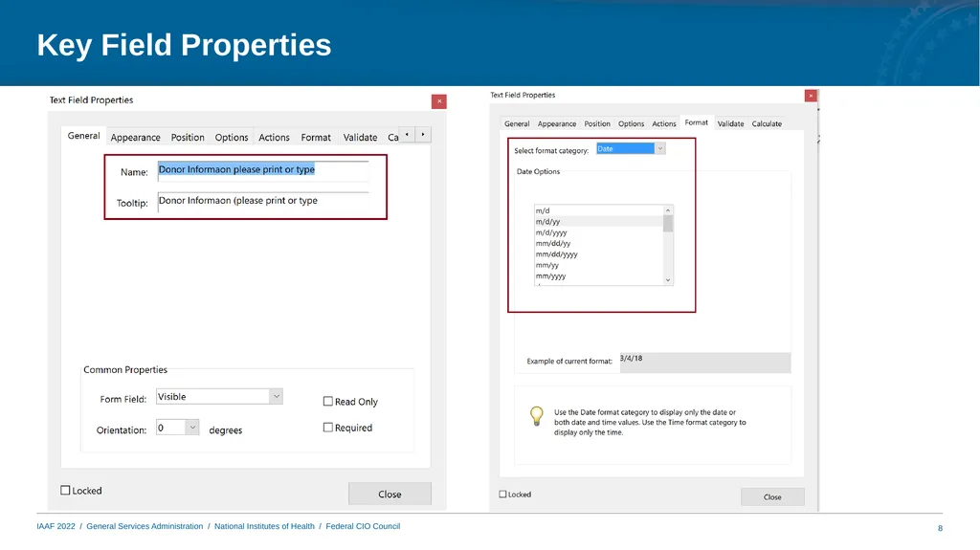Click the Close button in the right dialog
The image size is (980, 550).
772,496
